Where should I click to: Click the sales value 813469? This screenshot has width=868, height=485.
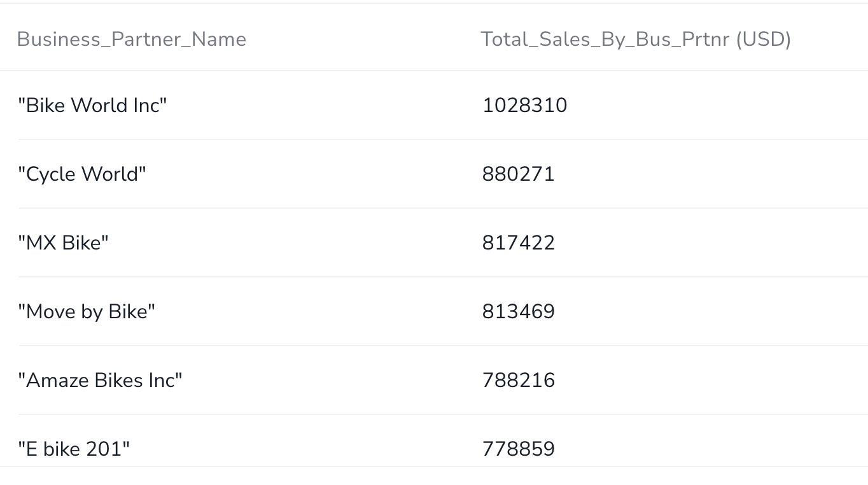(519, 311)
